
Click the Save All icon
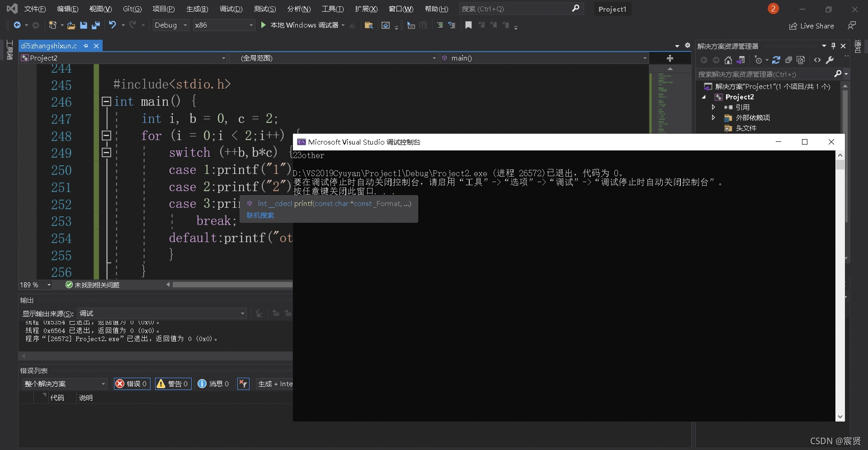coord(95,25)
